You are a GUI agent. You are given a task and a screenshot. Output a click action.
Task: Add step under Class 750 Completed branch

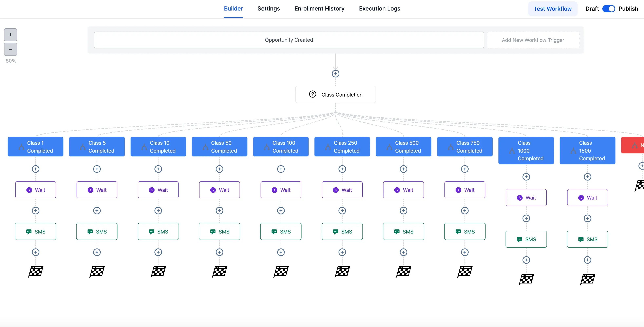(465, 169)
